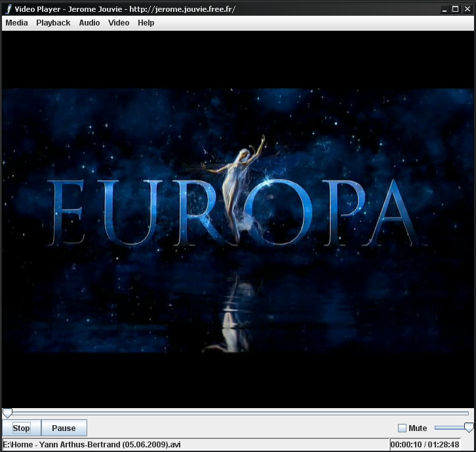This screenshot has width=476, height=452.
Task: Click the elapsed time 00:00:10 / 01:28:48
Action: [x=425, y=444]
